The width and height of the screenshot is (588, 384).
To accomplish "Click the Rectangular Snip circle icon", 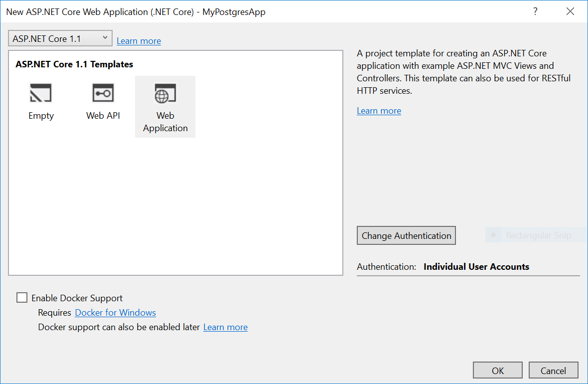I will [x=493, y=235].
